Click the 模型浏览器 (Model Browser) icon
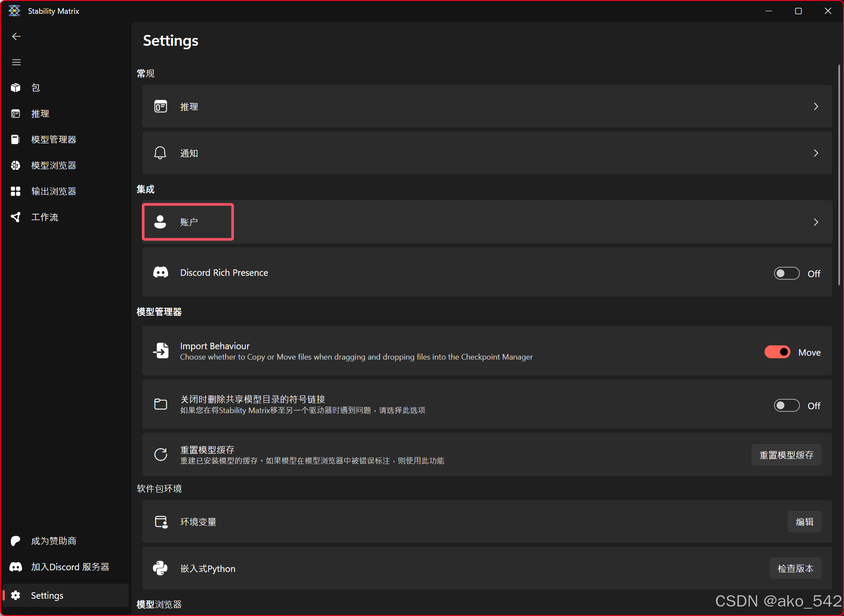 (x=16, y=165)
